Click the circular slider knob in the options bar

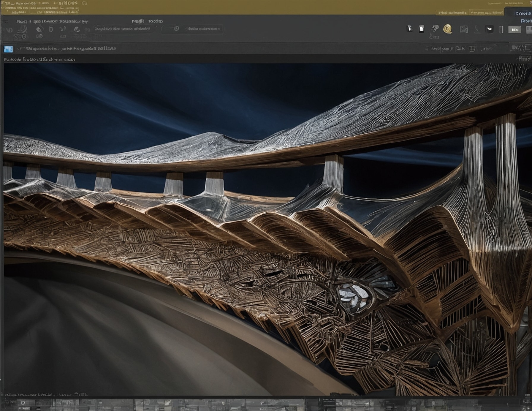point(177,29)
